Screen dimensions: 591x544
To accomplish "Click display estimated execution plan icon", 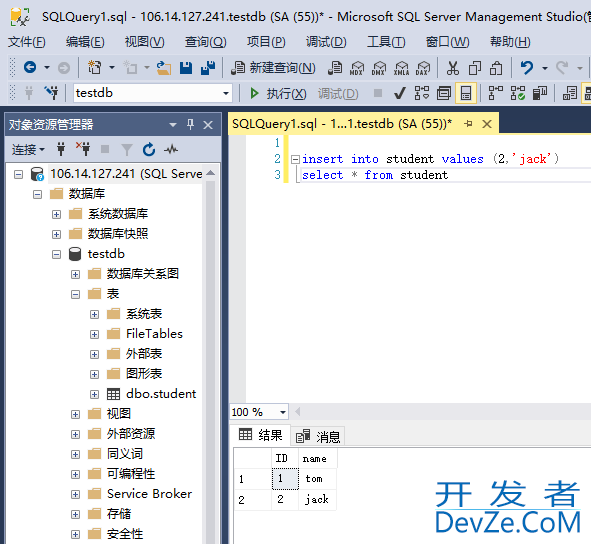I will 422,93.
